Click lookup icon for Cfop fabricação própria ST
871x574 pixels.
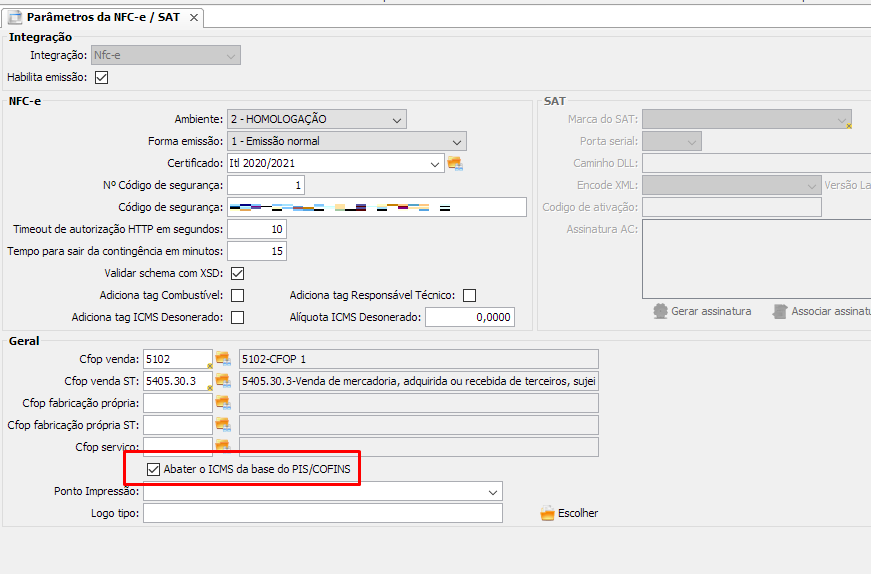point(223,425)
